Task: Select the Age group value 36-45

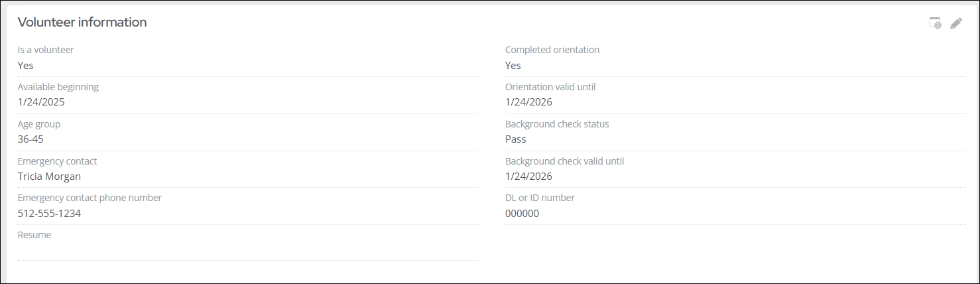Action: click(31, 139)
